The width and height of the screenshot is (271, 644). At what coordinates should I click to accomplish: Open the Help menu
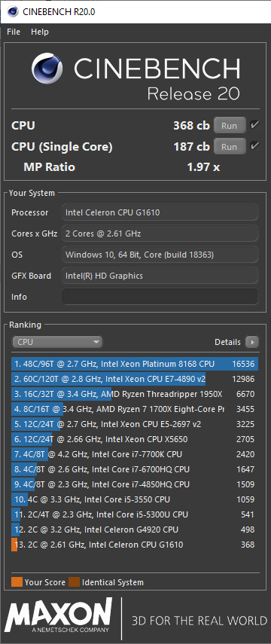(40, 32)
